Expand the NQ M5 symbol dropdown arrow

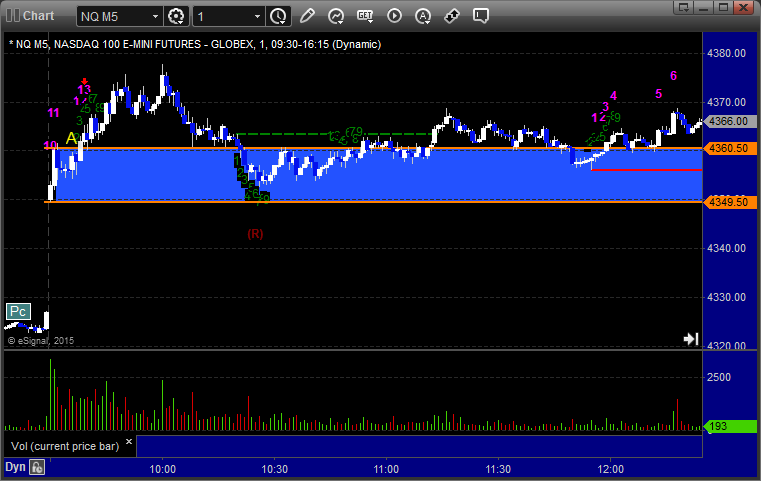coord(155,17)
